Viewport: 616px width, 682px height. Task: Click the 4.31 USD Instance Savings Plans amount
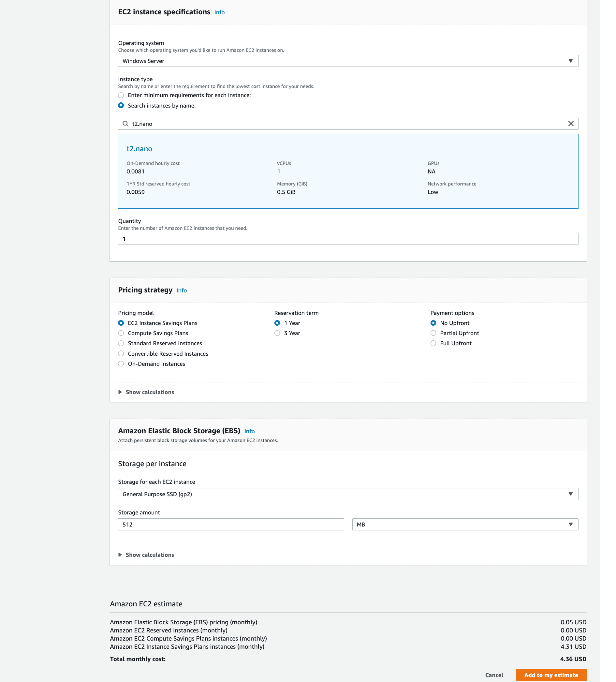pos(573,647)
